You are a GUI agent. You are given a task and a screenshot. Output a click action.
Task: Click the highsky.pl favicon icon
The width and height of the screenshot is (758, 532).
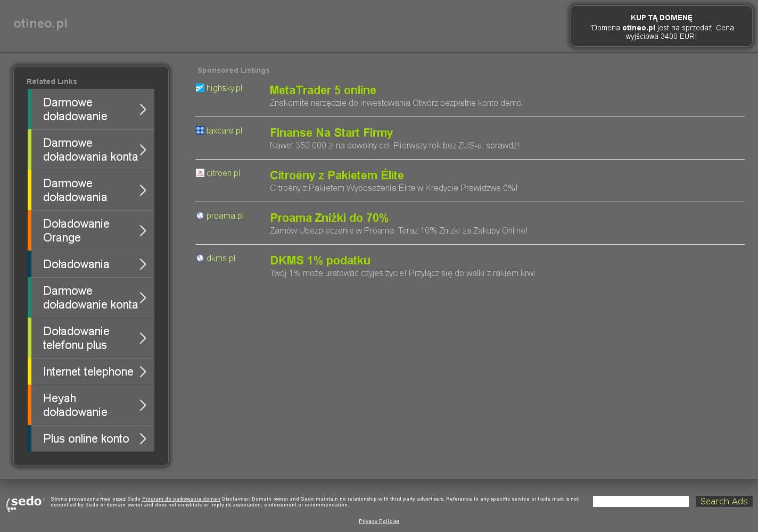click(200, 88)
